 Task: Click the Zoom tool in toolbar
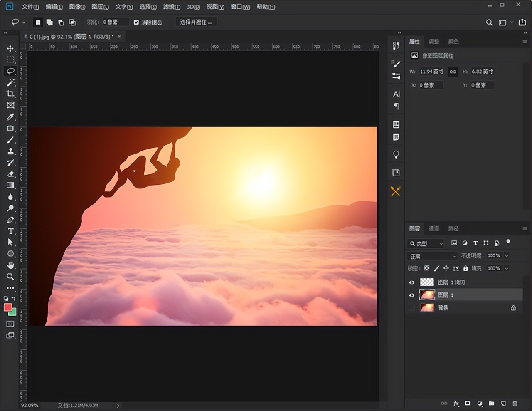(11, 277)
